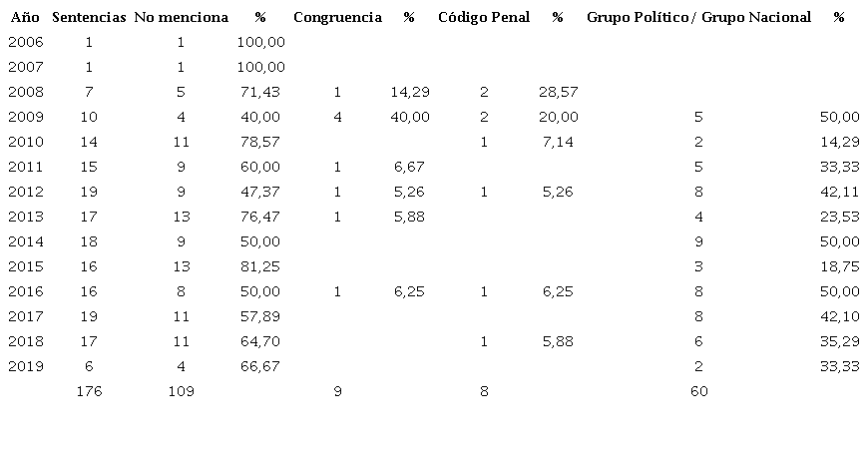This screenshot has width=868, height=458.
Task: Select the 23,53 Grupo Político percentage
Action: click(839, 217)
